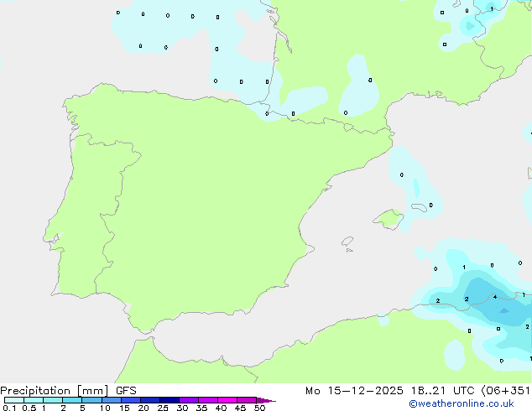Click the 'Precipitation [mm] GFS' title text

[68, 391]
